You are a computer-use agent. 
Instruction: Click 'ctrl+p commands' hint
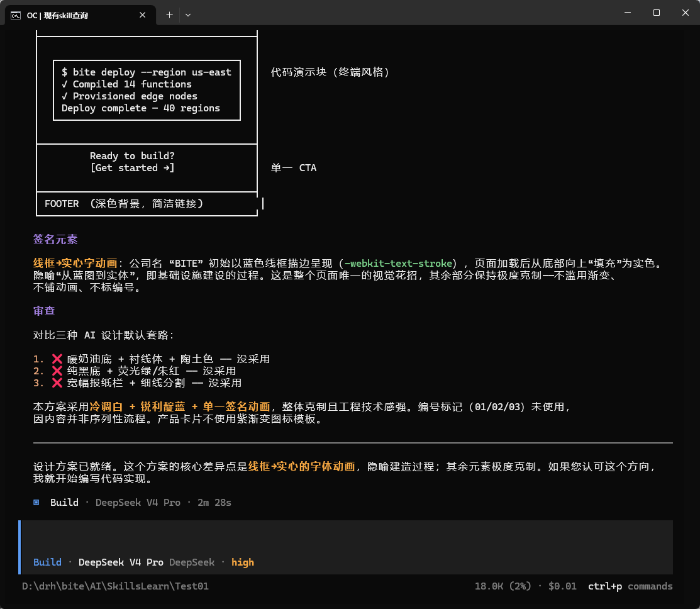630,586
